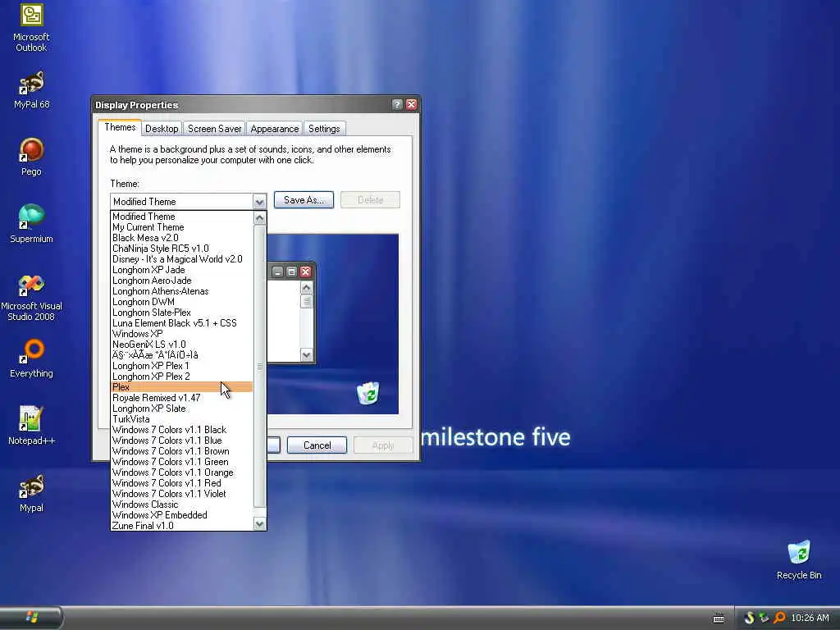
Task: Select the Supermium desktop icon
Action: pyautogui.click(x=31, y=224)
